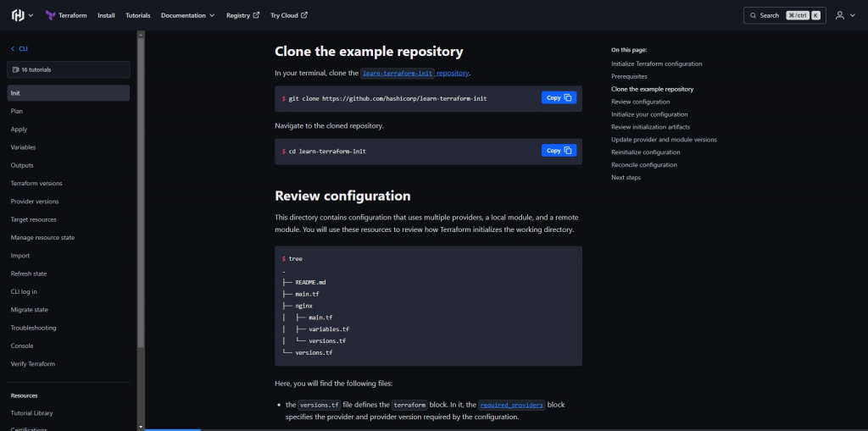Viewport: 868px width, 431px height.
Task: Open the Install page
Action: point(106,15)
